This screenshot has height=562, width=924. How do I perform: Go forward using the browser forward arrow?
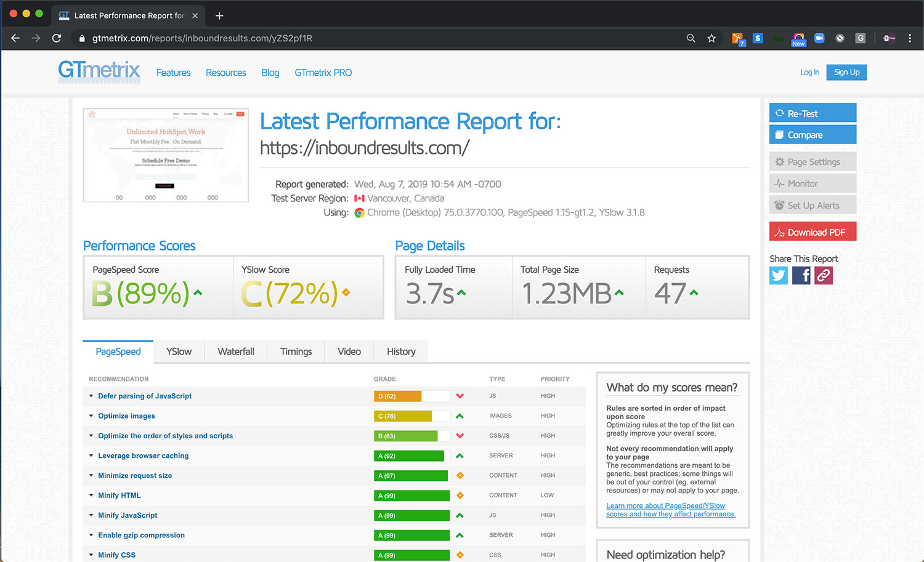tap(36, 38)
